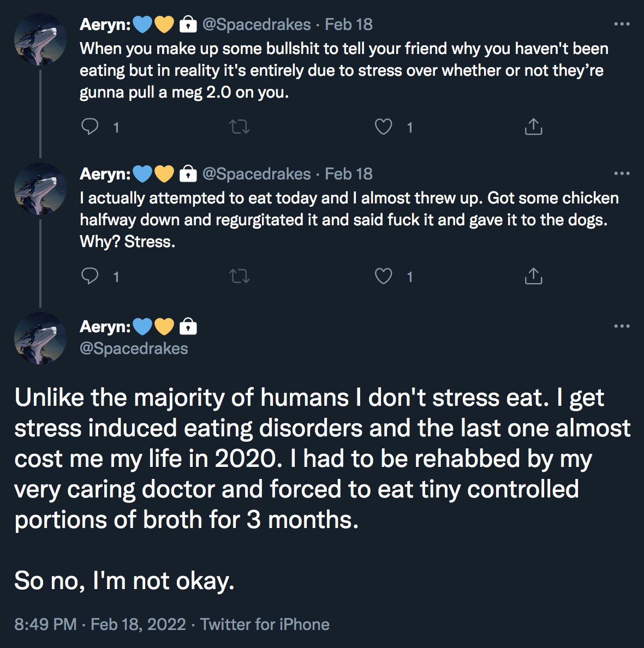644x648 pixels.
Task: Reply to the tweet about chicken and dogs
Action: tap(90, 276)
